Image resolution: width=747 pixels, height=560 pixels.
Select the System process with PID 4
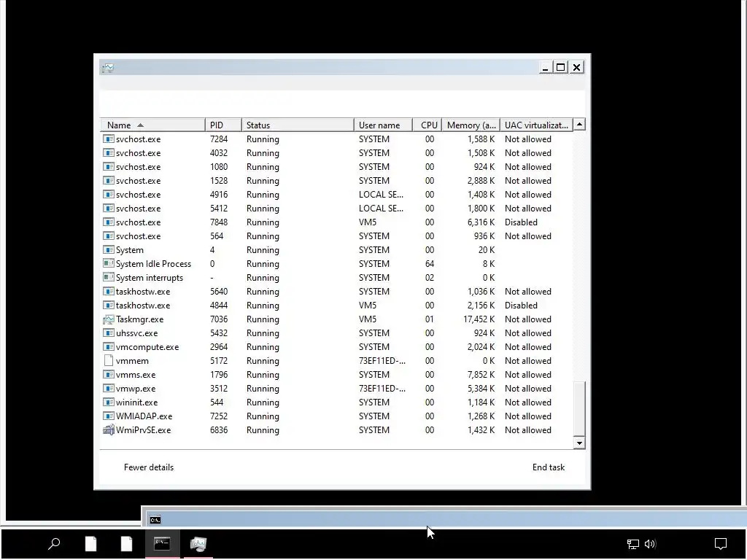(x=336, y=250)
